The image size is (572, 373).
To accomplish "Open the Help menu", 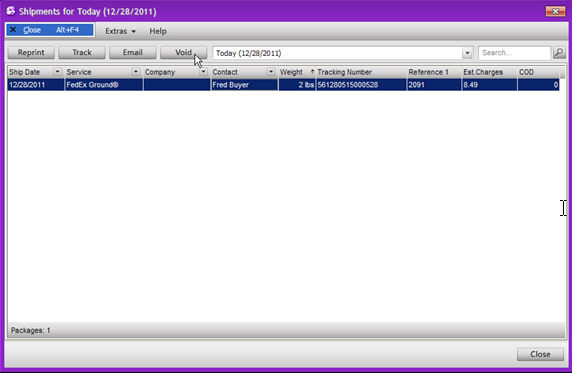I will coord(158,31).
